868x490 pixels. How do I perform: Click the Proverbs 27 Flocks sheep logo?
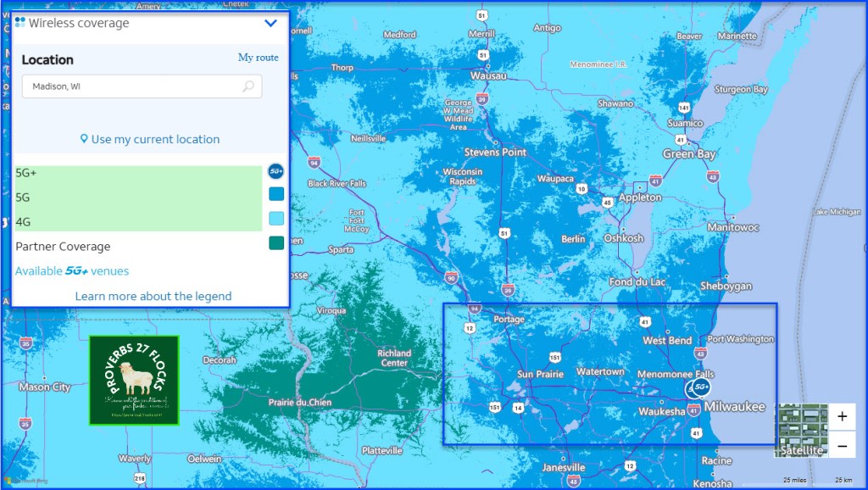134,380
